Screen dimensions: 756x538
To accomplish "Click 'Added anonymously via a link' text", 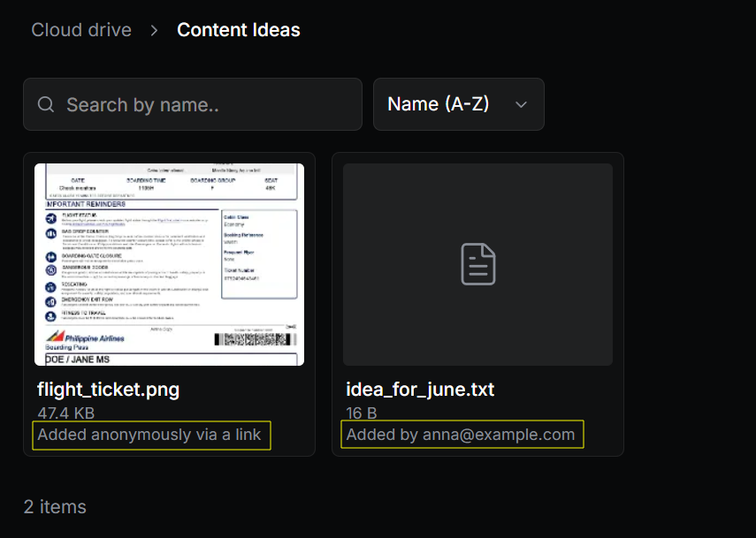I will coord(149,435).
